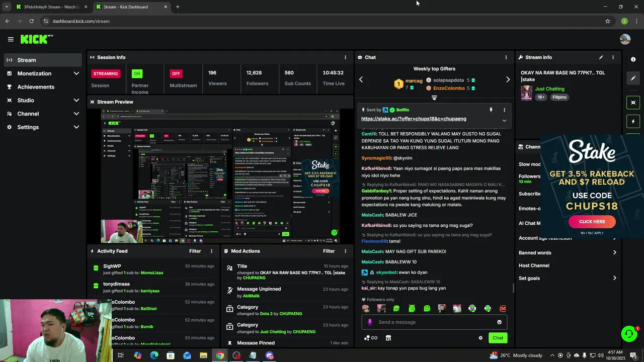Click the chat scrollbar
Viewport: 644px width, 362px height.
[x=513, y=288]
